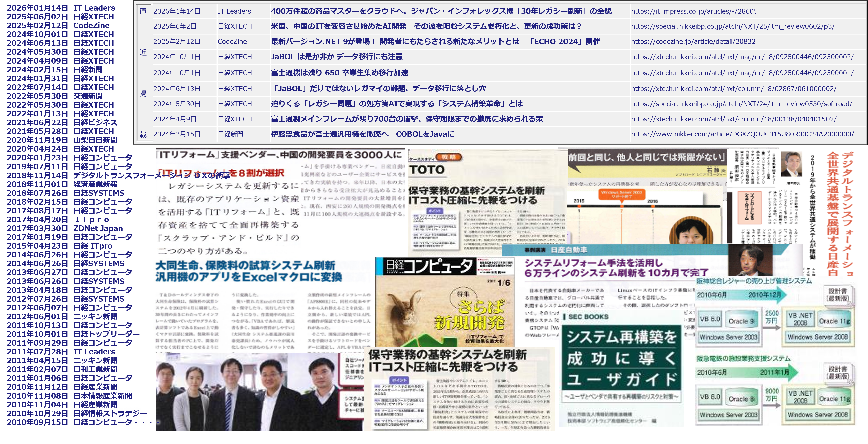Image resolution: width=868 pixels, height=444 pixels.
Task: Click the list entry '2010年10月29日 日経情報ストラテジー'
Action: pos(77,413)
